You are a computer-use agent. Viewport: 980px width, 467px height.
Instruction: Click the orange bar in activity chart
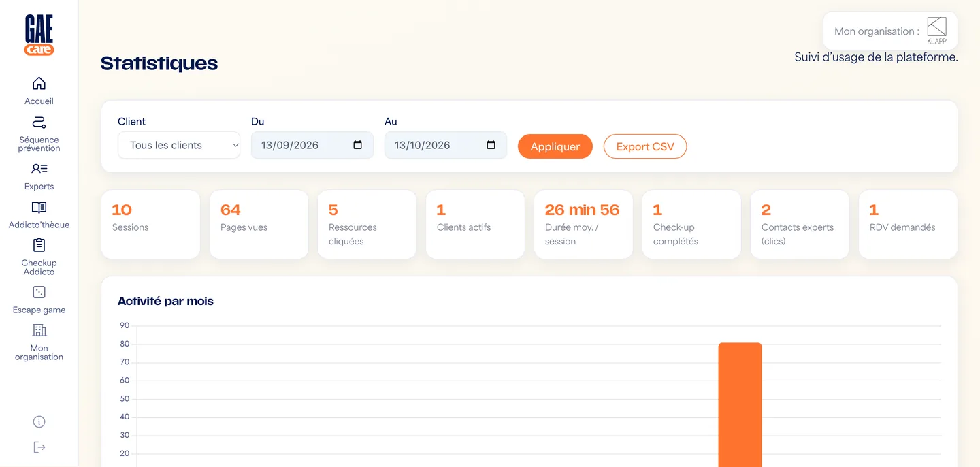(740, 404)
